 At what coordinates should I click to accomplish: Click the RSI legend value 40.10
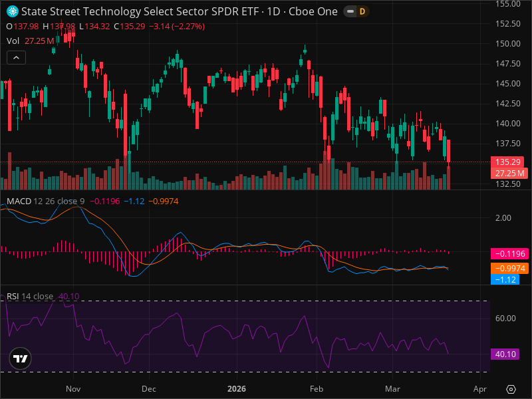coord(69,296)
